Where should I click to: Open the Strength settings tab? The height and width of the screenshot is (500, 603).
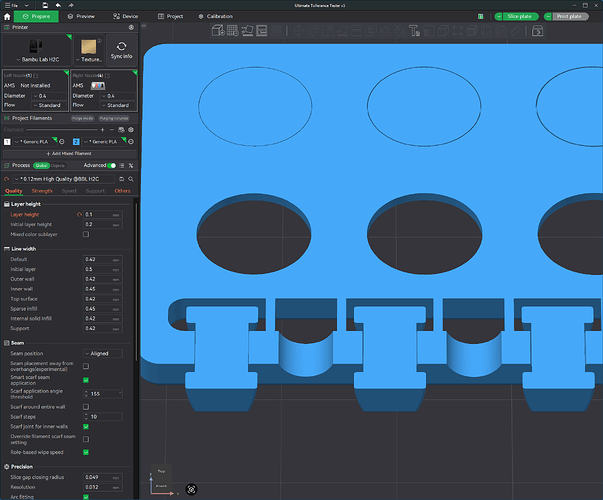42,191
